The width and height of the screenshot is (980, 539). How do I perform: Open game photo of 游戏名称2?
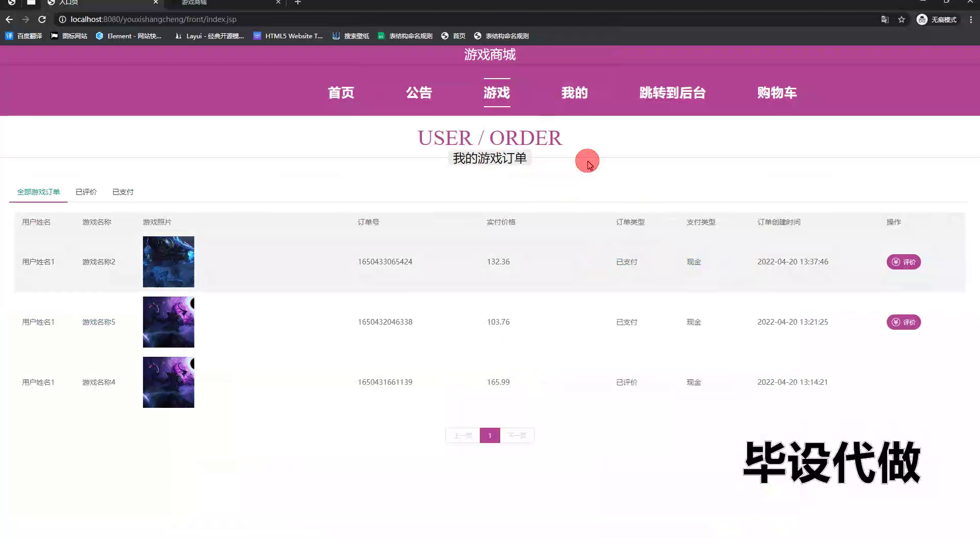click(x=168, y=262)
